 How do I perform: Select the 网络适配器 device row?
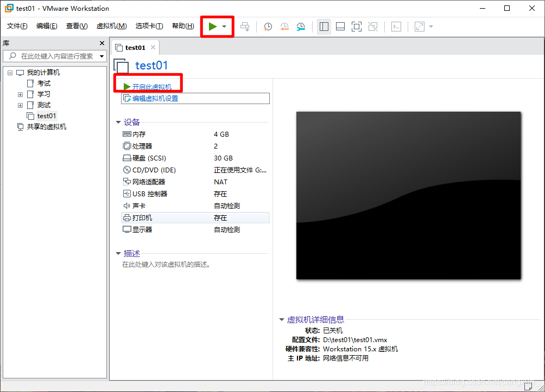[195, 182]
